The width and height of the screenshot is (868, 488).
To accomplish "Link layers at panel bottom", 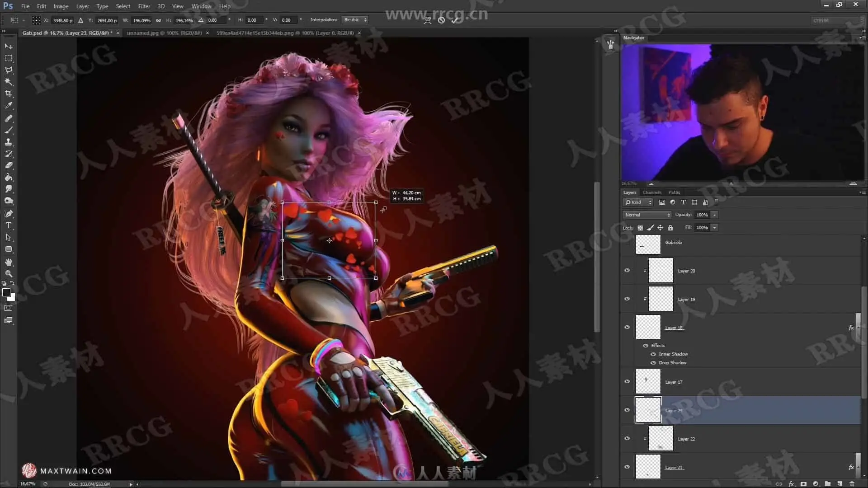I will (779, 483).
